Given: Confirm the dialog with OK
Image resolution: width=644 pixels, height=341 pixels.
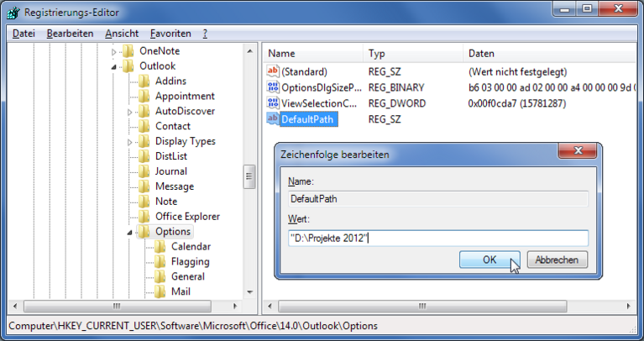Looking at the screenshot, I should coord(490,260).
